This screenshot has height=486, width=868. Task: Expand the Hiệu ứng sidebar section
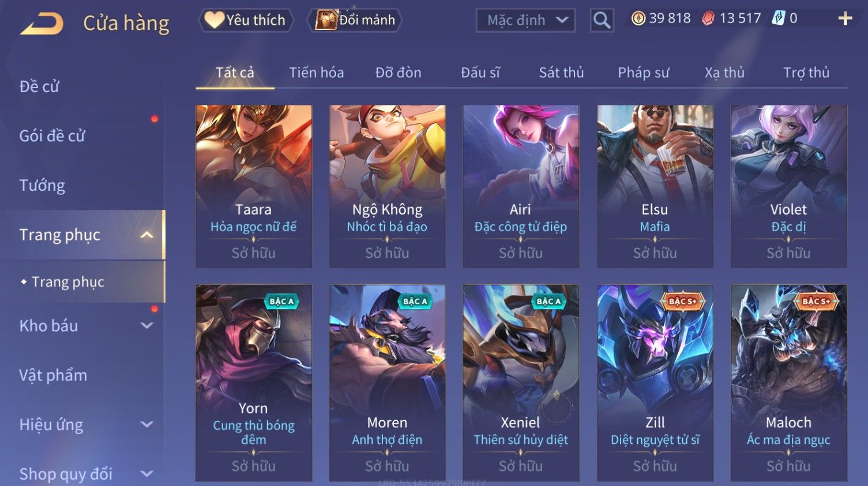coord(147,425)
